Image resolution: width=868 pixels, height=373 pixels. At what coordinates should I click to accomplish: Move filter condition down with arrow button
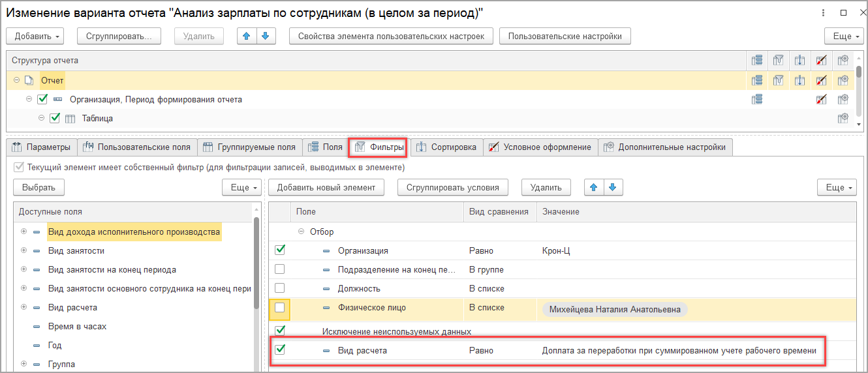(612, 187)
